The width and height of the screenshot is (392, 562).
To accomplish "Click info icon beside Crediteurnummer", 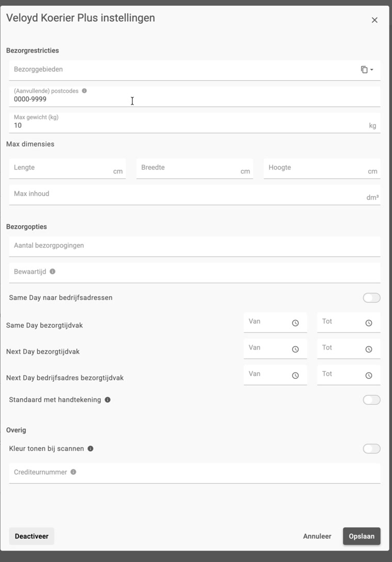I will click(x=74, y=472).
